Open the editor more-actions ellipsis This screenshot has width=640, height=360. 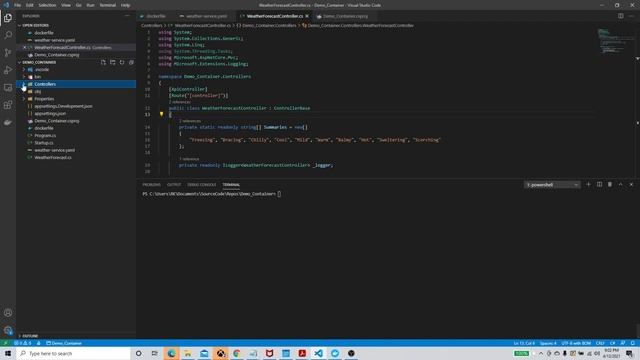tap(631, 16)
